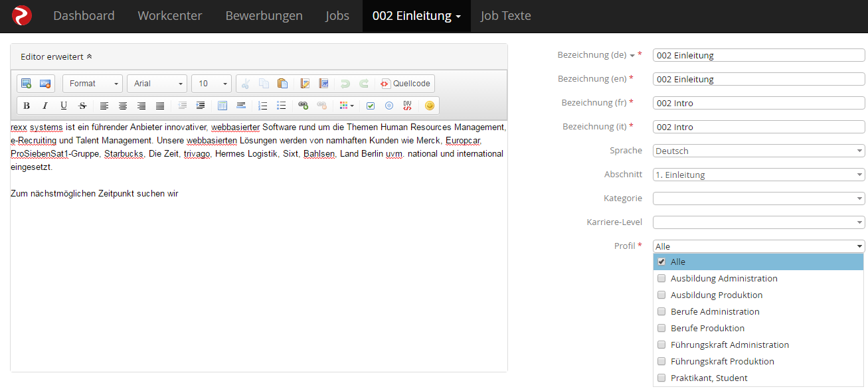Open the Format style dropdown
Screen dimensions: 868x391
(92, 84)
